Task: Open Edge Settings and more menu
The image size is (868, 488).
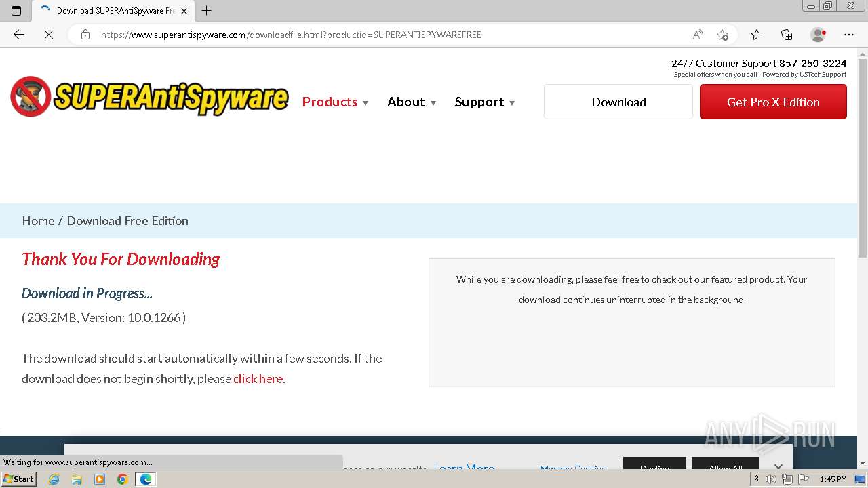Action: [x=849, y=35]
